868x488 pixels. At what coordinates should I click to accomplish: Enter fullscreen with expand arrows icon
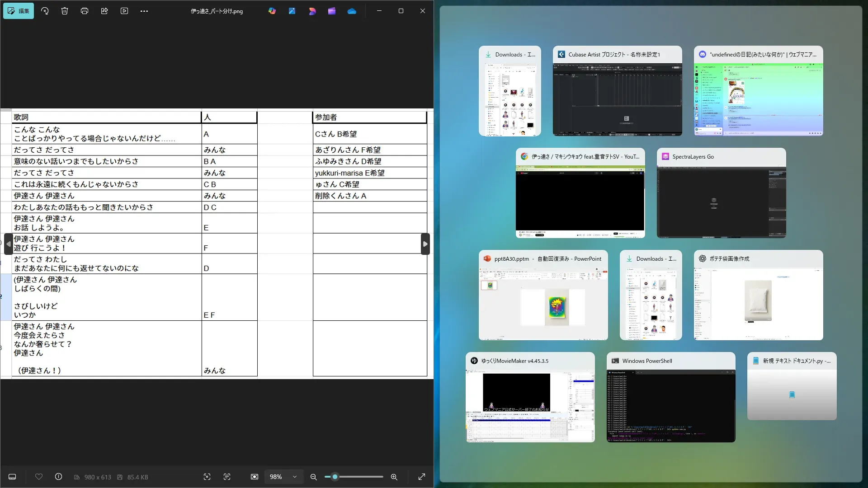[422, 477]
